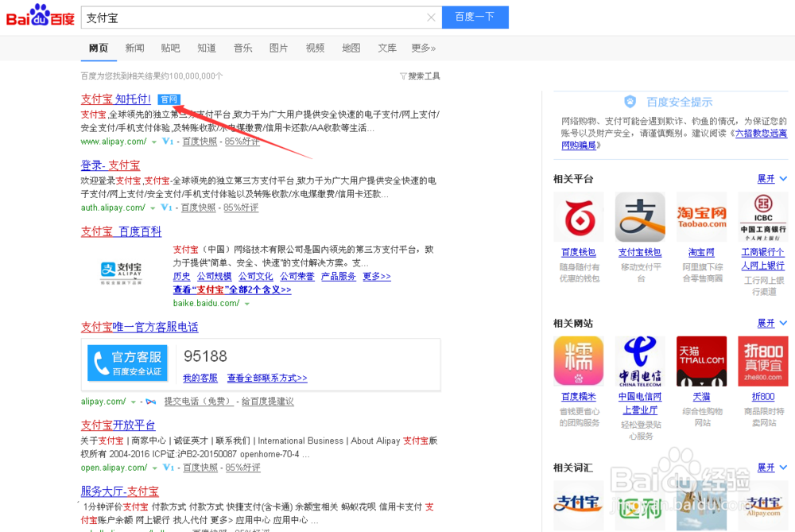Viewport: 795px width, 532px height.
Task: Open the 工商银行个人网上银行 text link
Action: (763, 258)
